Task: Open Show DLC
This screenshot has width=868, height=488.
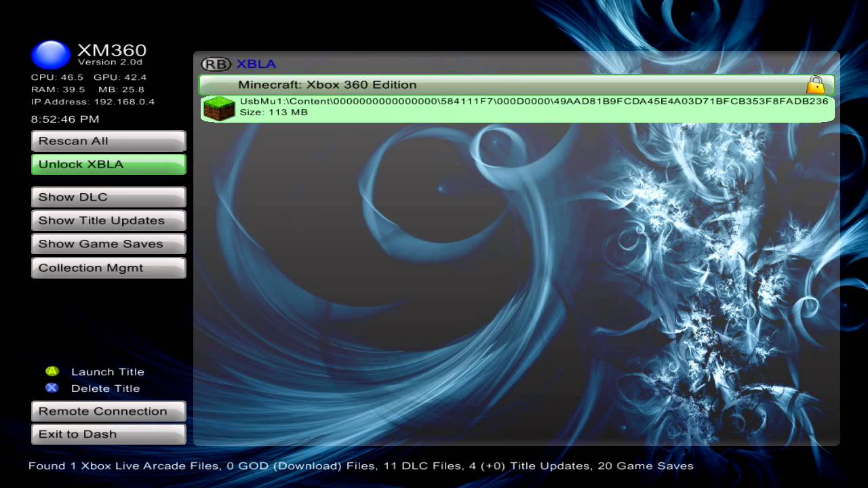Action: click(x=108, y=197)
